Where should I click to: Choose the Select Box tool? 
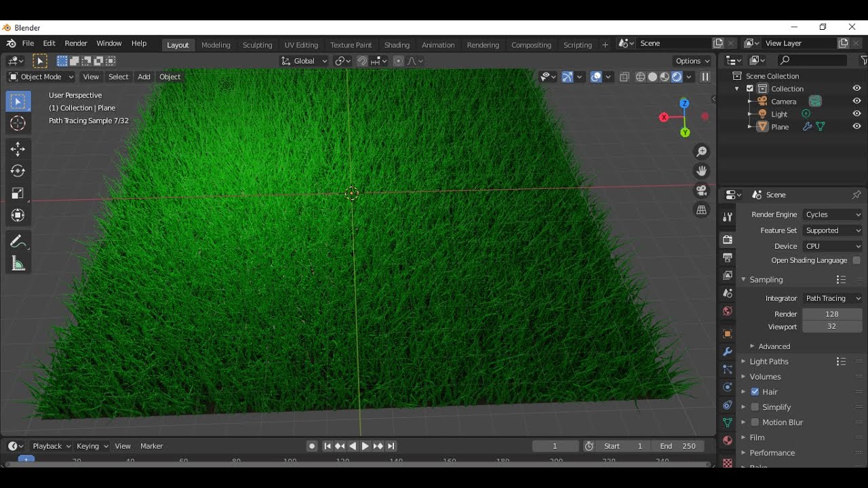click(x=18, y=102)
